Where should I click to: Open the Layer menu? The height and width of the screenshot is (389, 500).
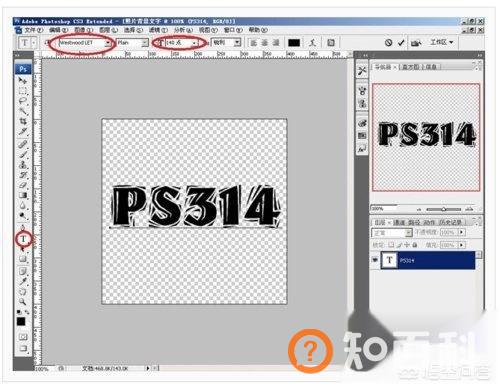(x=108, y=30)
